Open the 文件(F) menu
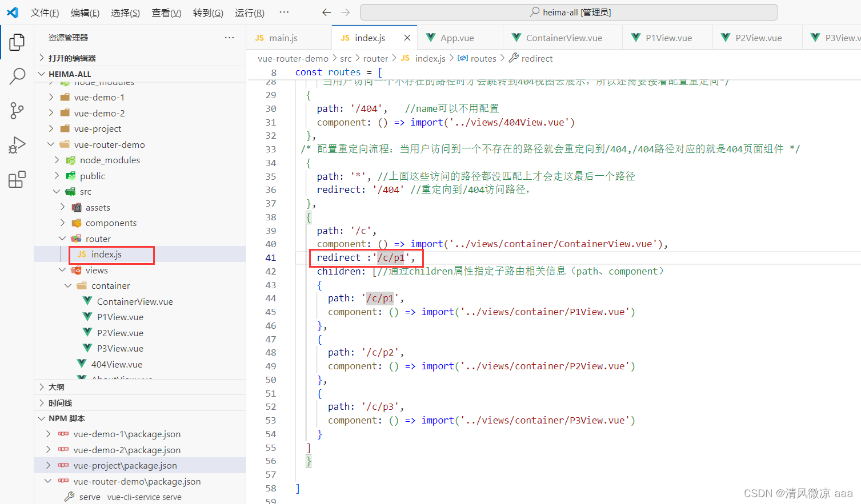The height and width of the screenshot is (504, 861). pyautogui.click(x=45, y=13)
